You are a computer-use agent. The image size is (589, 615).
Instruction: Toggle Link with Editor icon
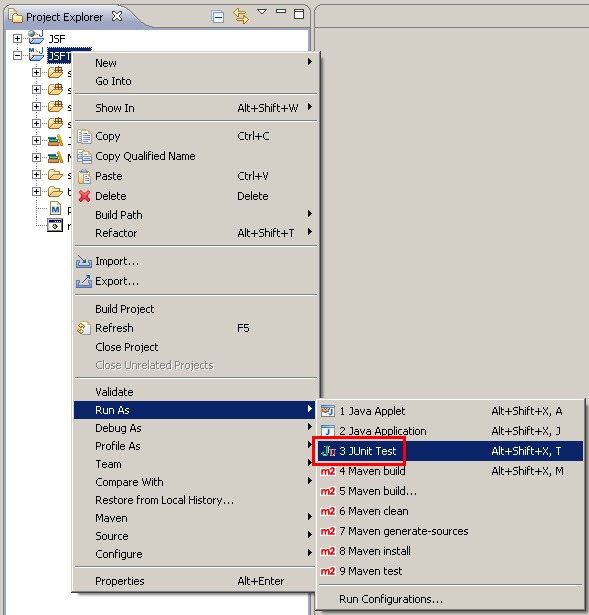point(241,16)
